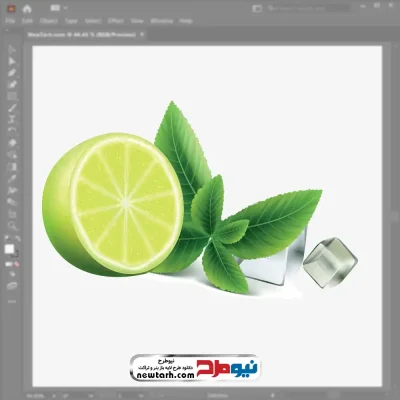Click the white Fill color swatch
This screenshot has height=400, width=400.
click(x=9, y=249)
